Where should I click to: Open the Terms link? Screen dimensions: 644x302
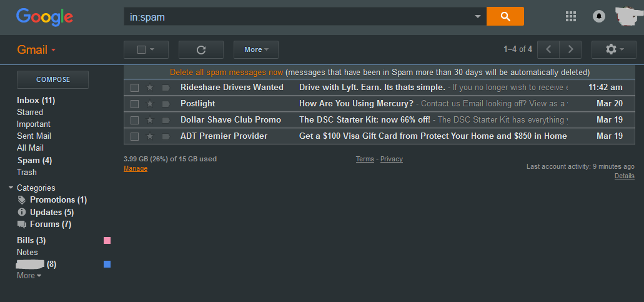tap(365, 159)
